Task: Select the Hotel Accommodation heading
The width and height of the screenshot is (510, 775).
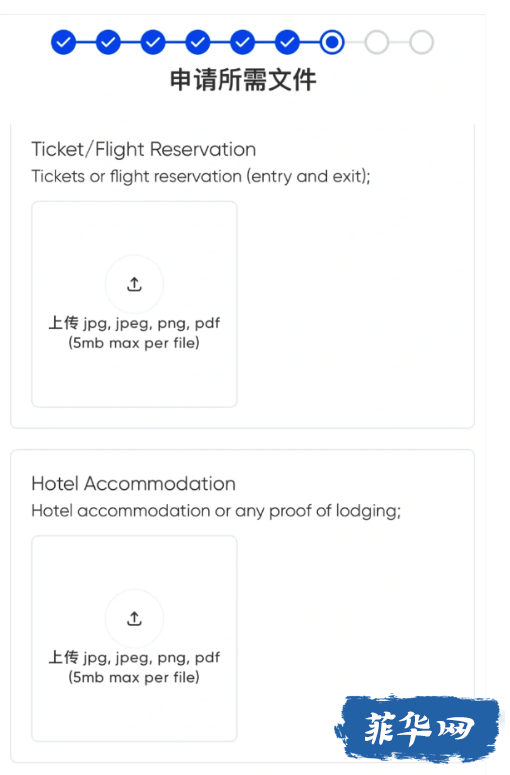Action: (133, 483)
